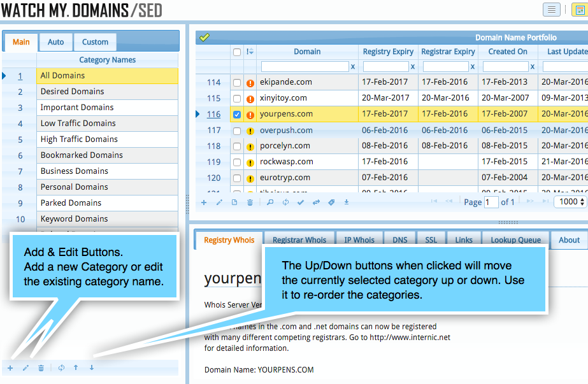Sort by the Created On column header
The width and height of the screenshot is (588, 384).
point(508,52)
